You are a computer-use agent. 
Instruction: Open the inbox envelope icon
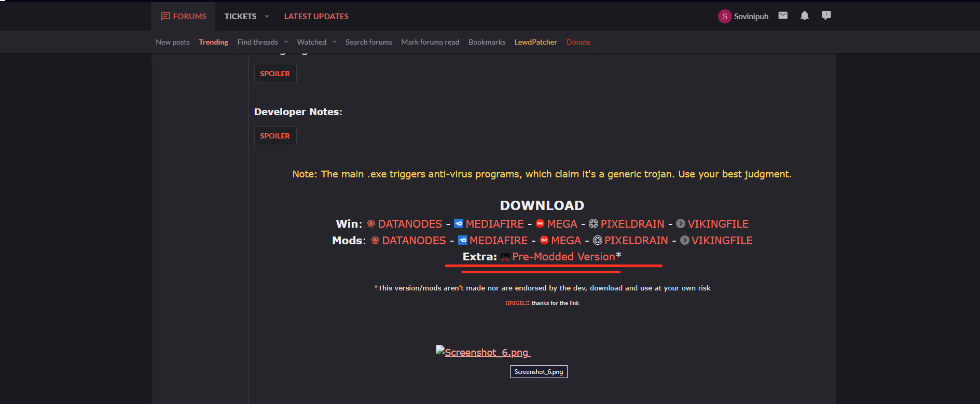783,16
